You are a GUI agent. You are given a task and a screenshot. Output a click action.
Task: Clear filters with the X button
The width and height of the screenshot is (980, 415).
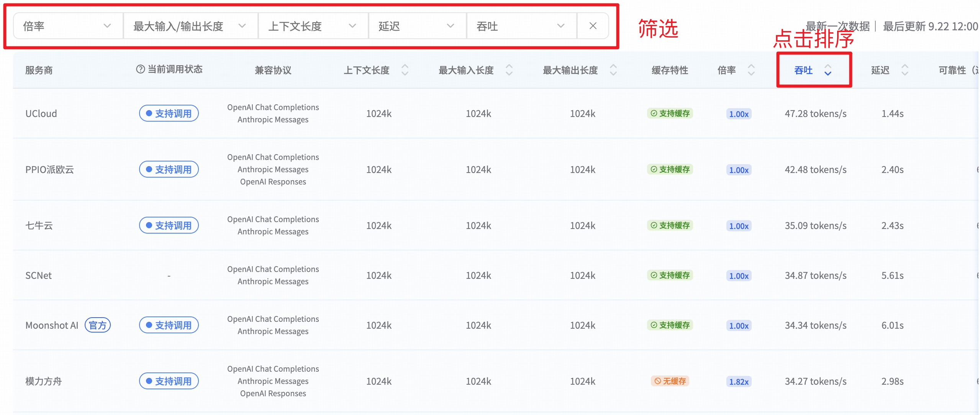[x=593, y=26]
